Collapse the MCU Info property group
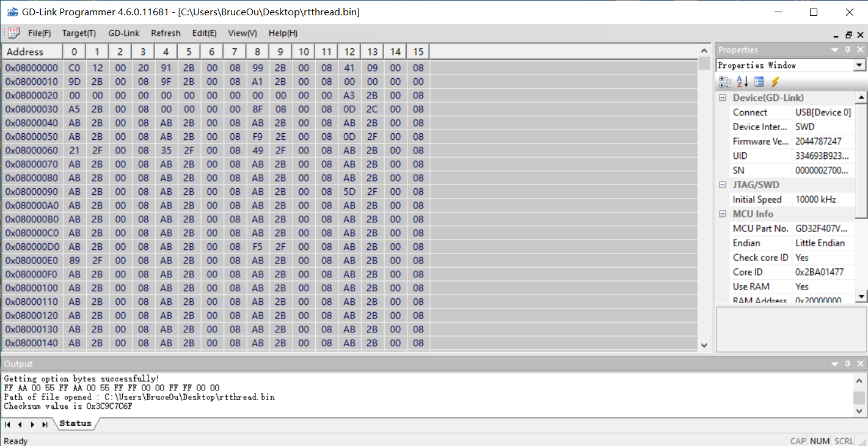Viewport: 868px width, 446px height. [723, 214]
